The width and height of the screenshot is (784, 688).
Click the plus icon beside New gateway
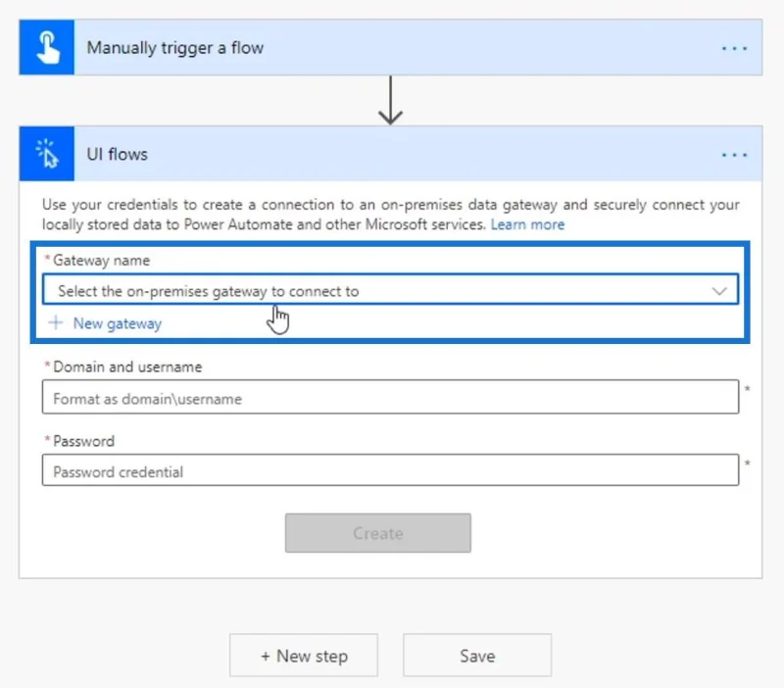[56, 322]
